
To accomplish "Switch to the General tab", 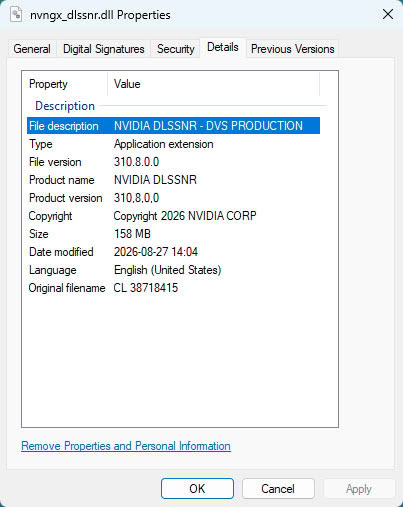I will [32, 49].
